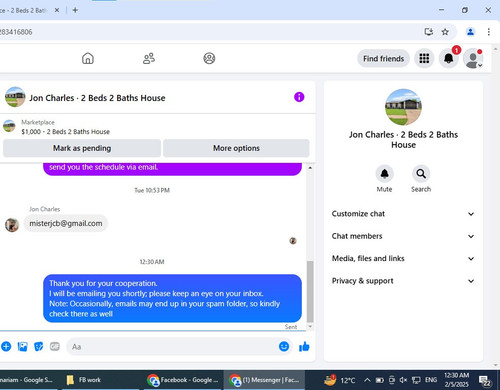Image resolution: width=500 pixels, height=390 pixels.
Task: Show hidden tray icons chevron
Action: point(367,380)
